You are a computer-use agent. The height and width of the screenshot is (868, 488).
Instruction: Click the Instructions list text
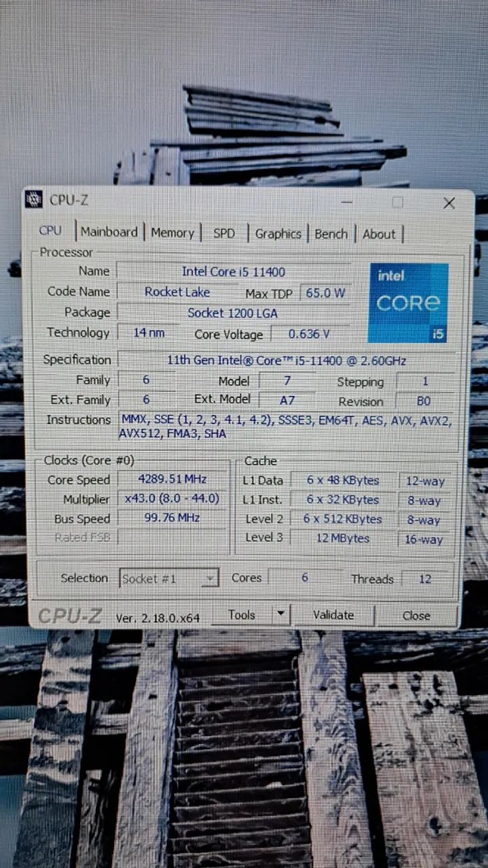pyautogui.click(x=285, y=427)
